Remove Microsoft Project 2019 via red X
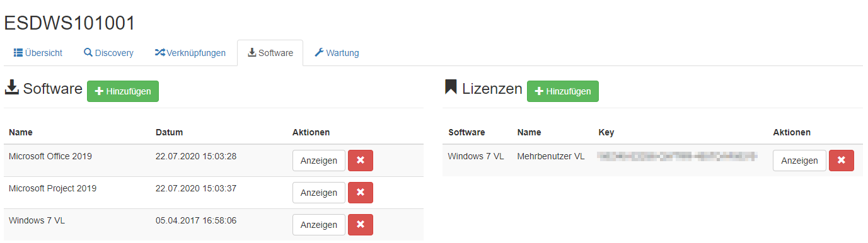 (361, 193)
